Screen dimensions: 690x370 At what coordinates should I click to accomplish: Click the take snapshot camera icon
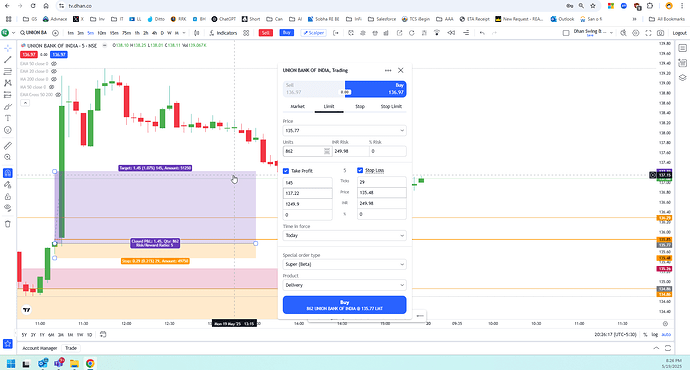pos(661,33)
